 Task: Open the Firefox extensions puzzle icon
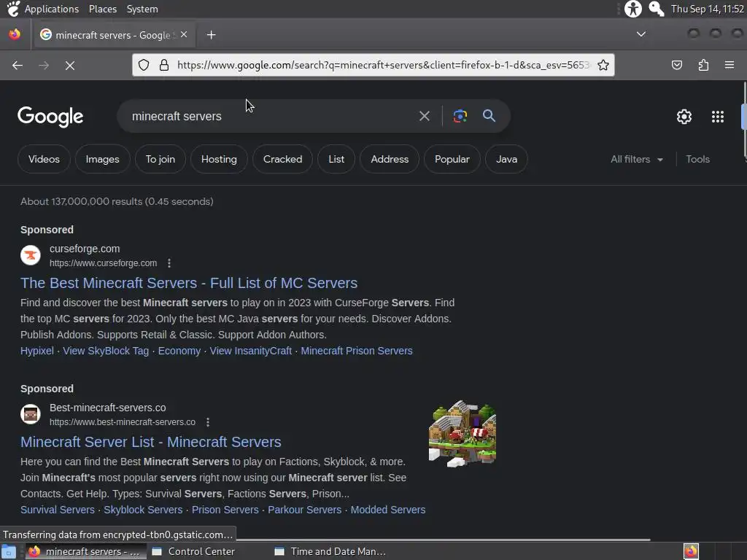pyautogui.click(x=703, y=65)
